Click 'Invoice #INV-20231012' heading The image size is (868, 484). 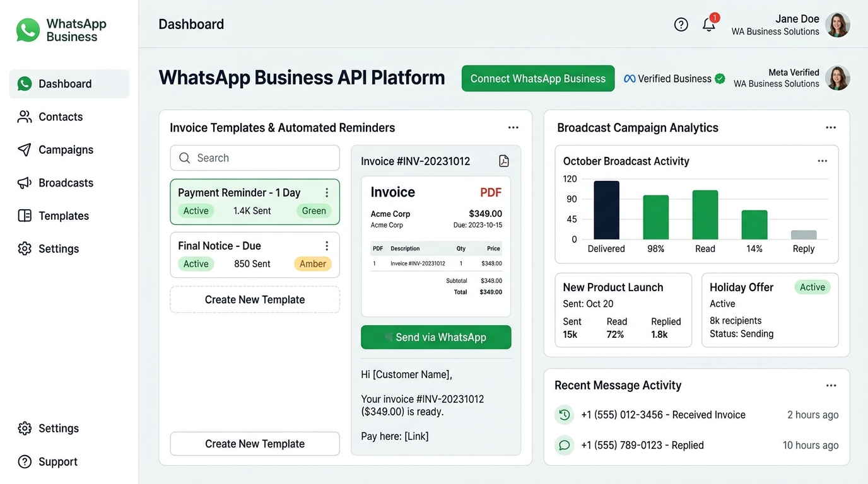click(x=415, y=161)
